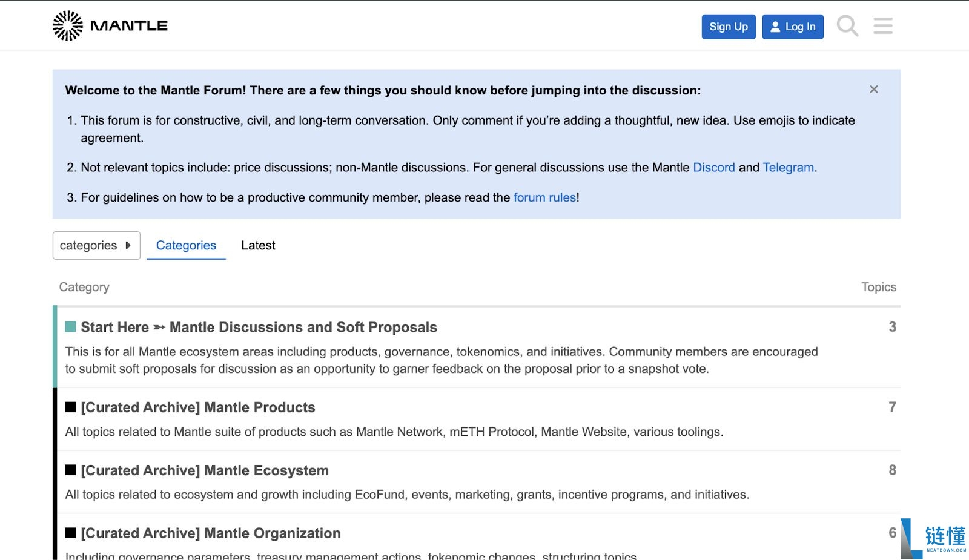This screenshot has width=969, height=560.
Task: Open the hamburger menu icon
Action: [883, 26]
